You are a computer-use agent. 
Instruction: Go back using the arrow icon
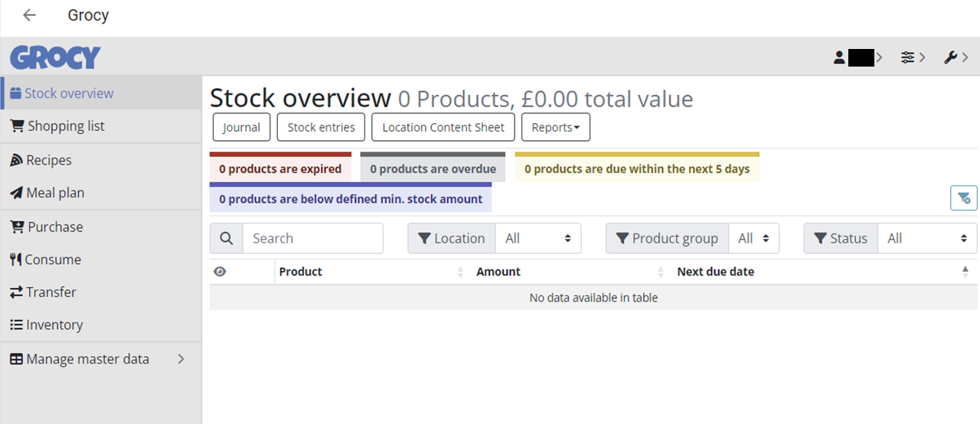pos(29,15)
